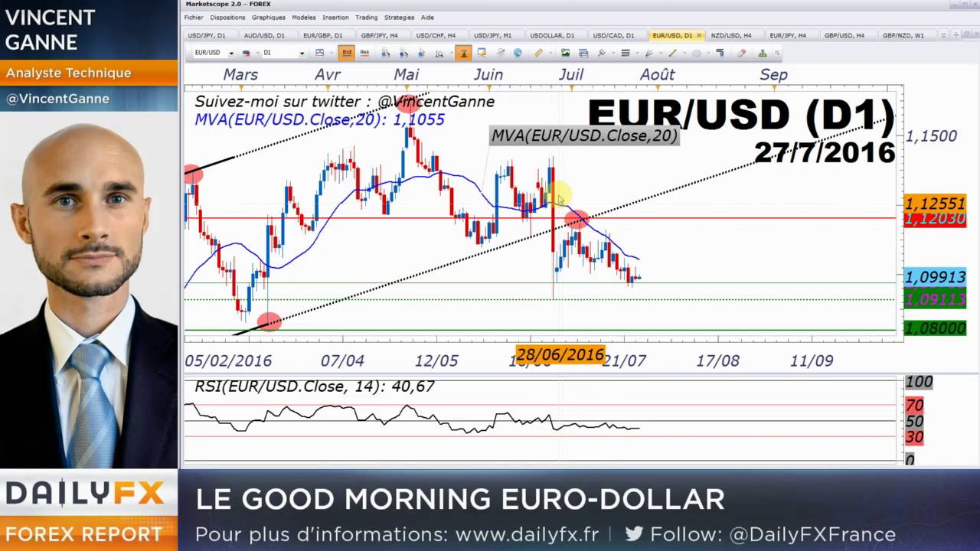Click the 1,12030 red price label

[x=935, y=219]
